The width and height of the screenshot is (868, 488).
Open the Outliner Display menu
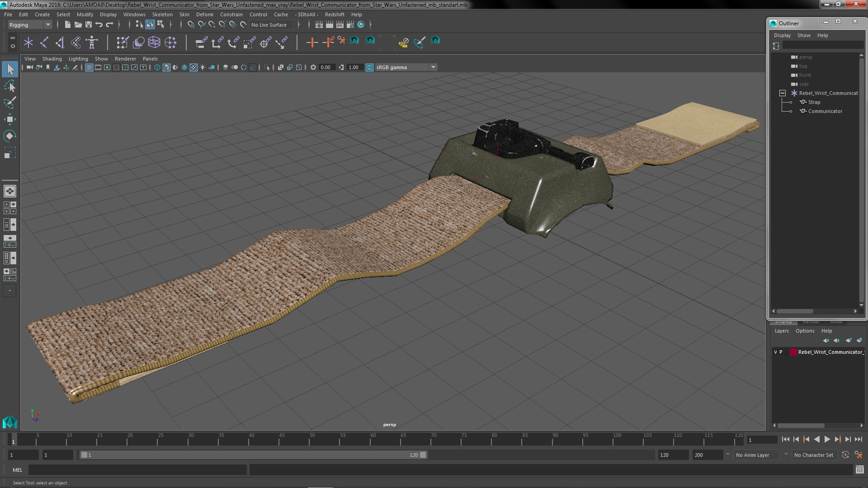[x=782, y=35]
